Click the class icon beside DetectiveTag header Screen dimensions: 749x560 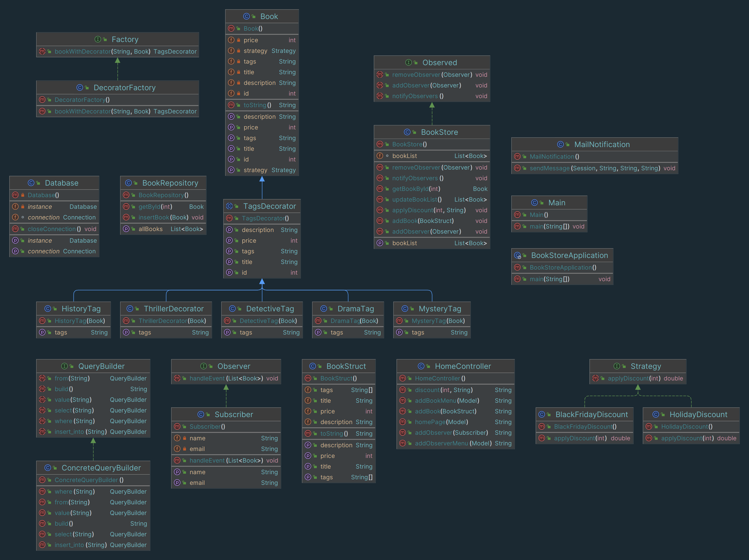click(232, 309)
